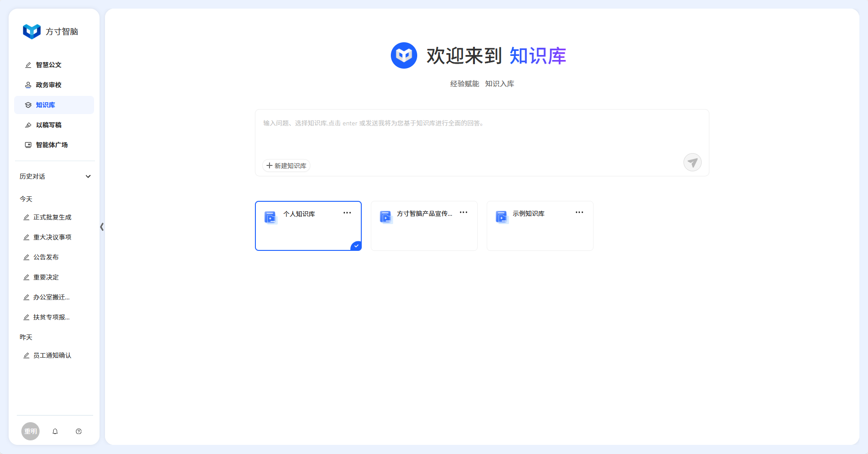Viewport: 868px width, 454px height.
Task: Click the 新建知识库 button
Action: (286, 166)
